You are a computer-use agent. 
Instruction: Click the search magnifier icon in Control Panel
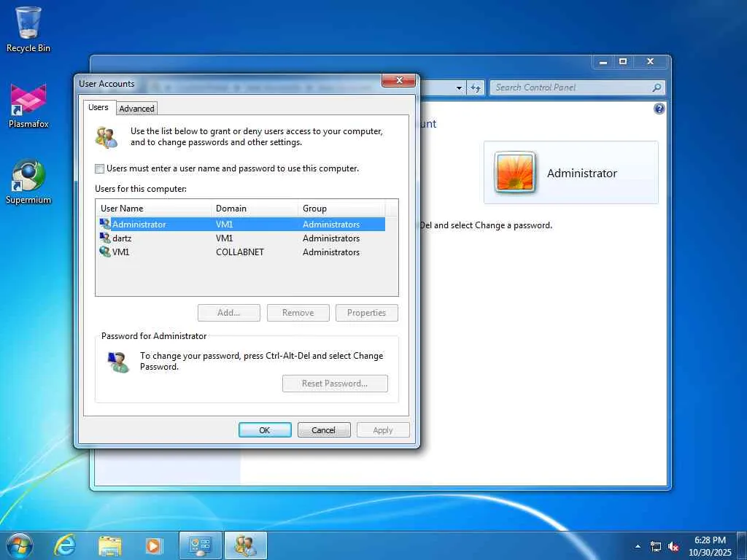tap(657, 87)
